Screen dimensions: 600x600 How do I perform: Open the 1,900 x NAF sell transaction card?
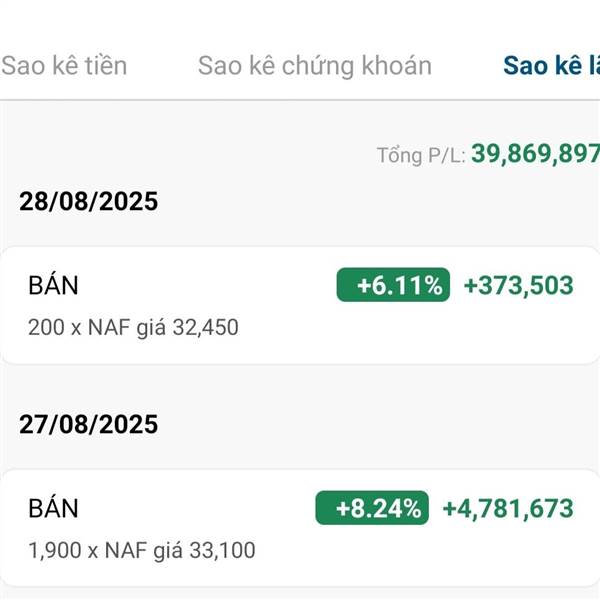[x=300, y=528]
